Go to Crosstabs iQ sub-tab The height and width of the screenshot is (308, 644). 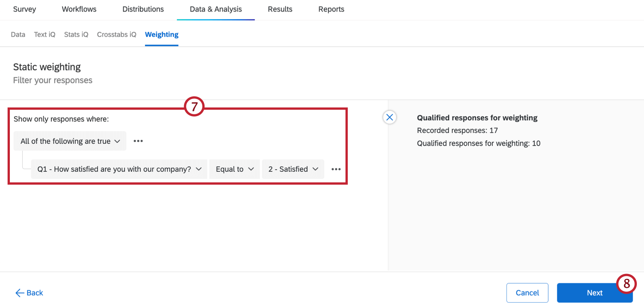click(117, 34)
